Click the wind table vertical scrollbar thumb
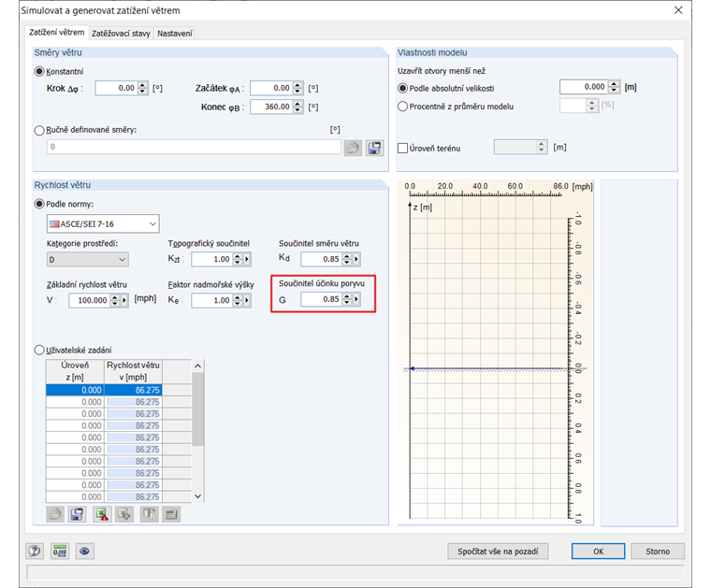 click(197, 409)
